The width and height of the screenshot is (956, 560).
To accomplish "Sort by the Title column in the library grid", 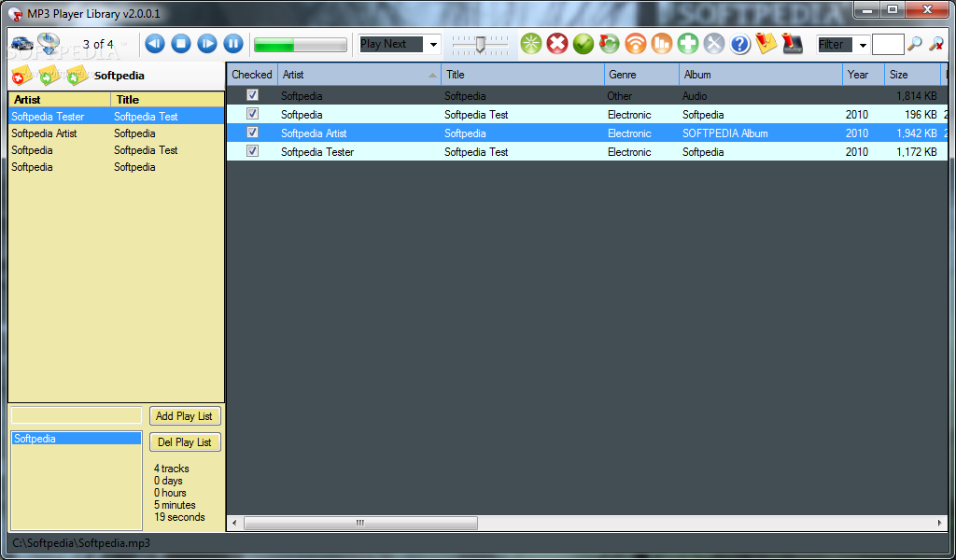I will (x=523, y=75).
